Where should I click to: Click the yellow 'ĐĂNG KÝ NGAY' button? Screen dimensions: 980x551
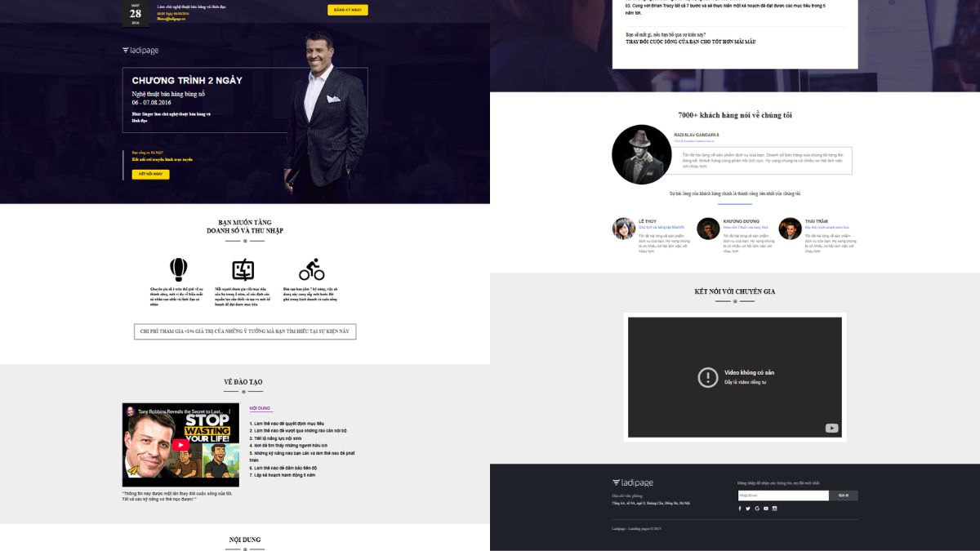click(x=347, y=10)
